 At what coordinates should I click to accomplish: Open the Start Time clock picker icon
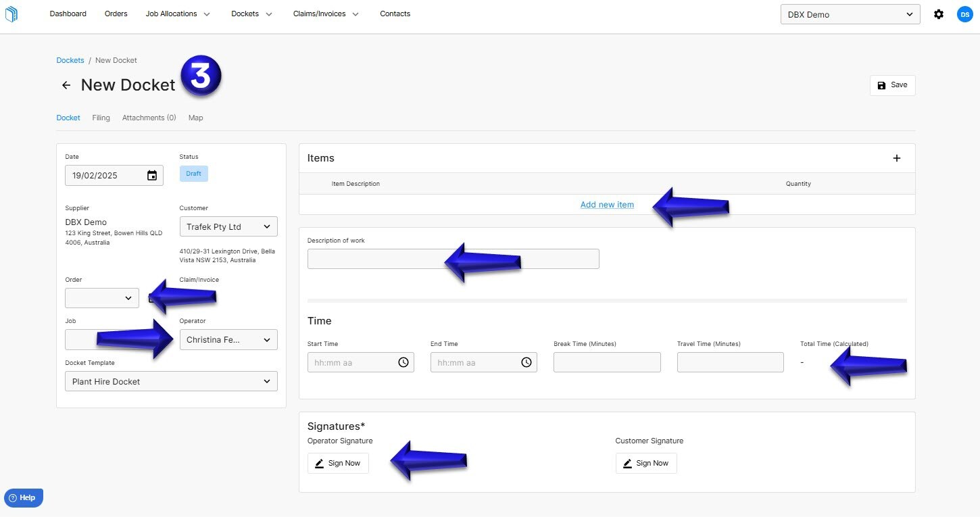403,362
